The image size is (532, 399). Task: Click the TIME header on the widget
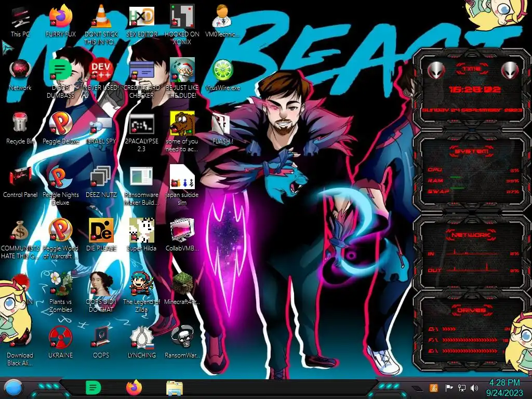pyautogui.click(x=472, y=69)
